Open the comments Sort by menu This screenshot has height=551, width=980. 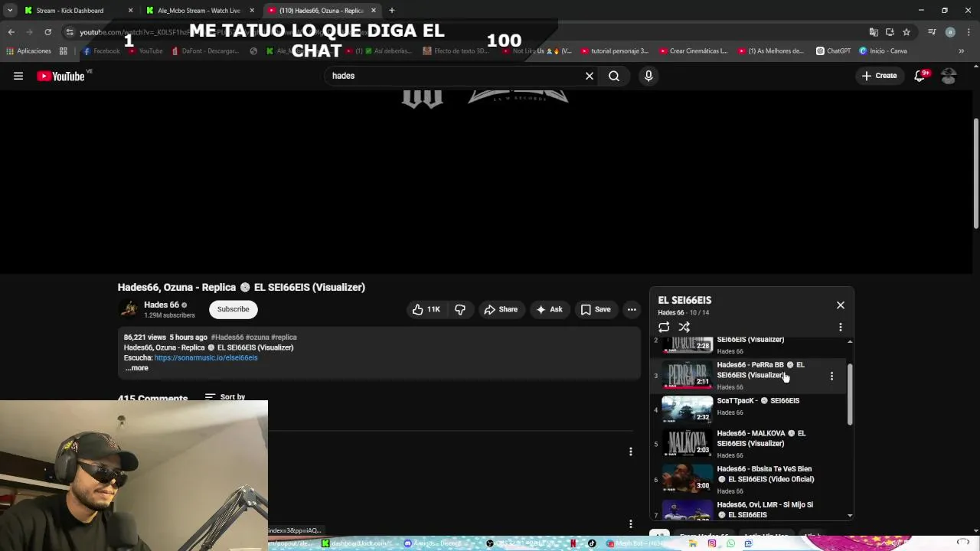(x=225, y=396)
